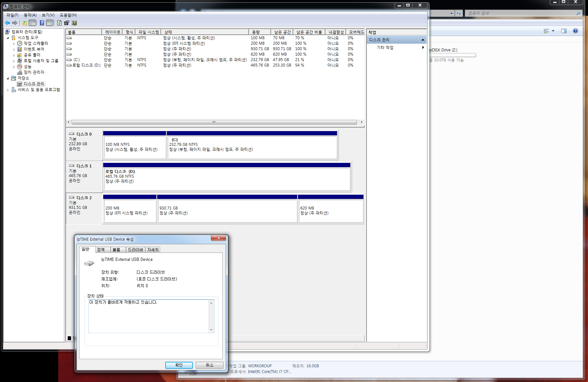Click the drive icon of 로컬 디스크 (D:) row
The height and width of the screenshot is (382, 588).
[69, 65]
